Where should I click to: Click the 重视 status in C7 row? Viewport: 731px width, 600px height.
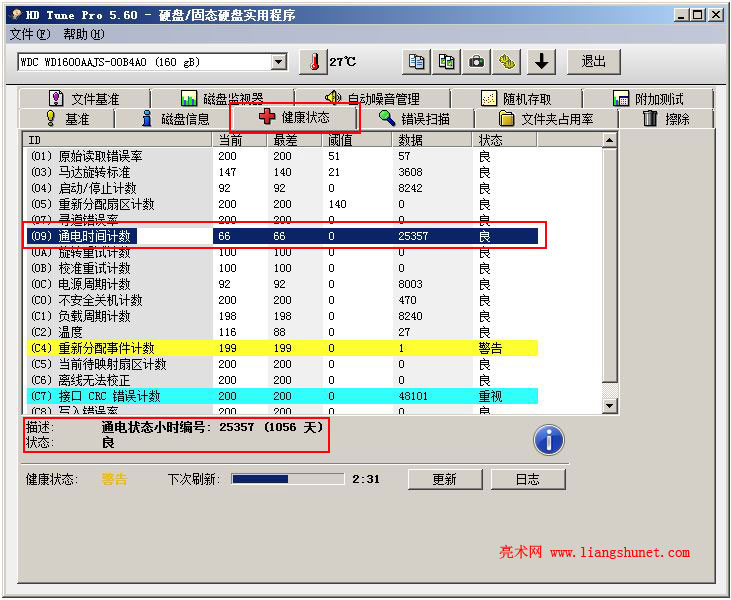pyautogui.click(x=490, y=396)
